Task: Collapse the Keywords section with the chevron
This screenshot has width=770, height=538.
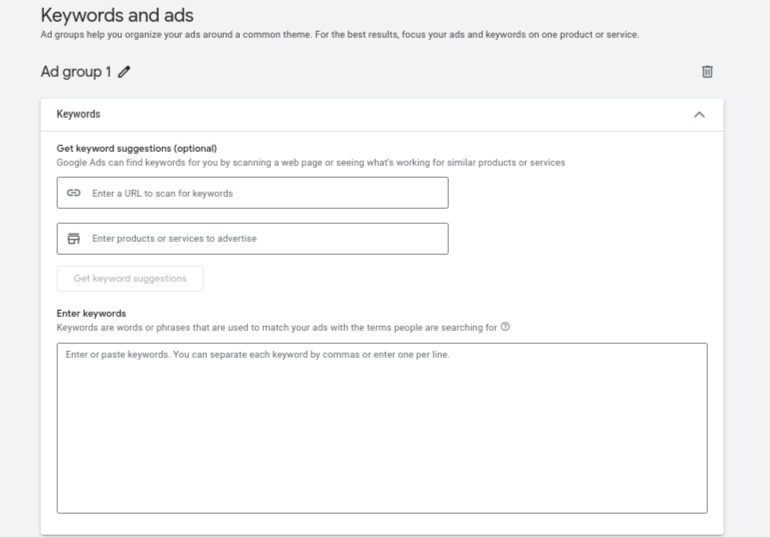Action: tap(699, 115)
